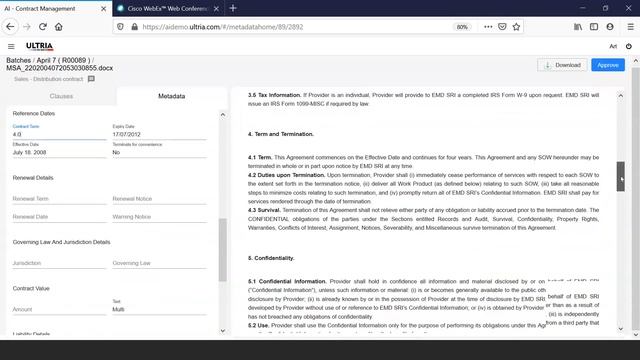Viewport: 640px width, 360px height.
Task: Click the contract Amount field
Action: (x=59, y=309)
